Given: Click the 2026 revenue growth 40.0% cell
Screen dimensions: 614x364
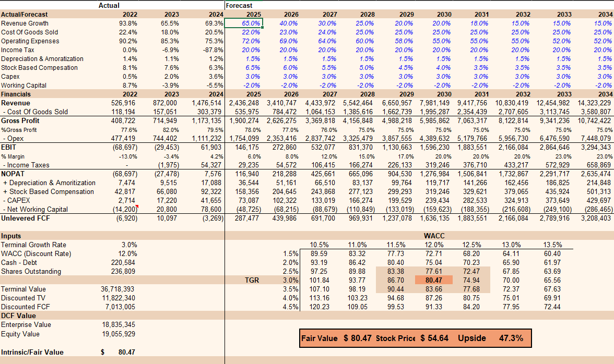Looking at the screenshot, I should (288, 23).
